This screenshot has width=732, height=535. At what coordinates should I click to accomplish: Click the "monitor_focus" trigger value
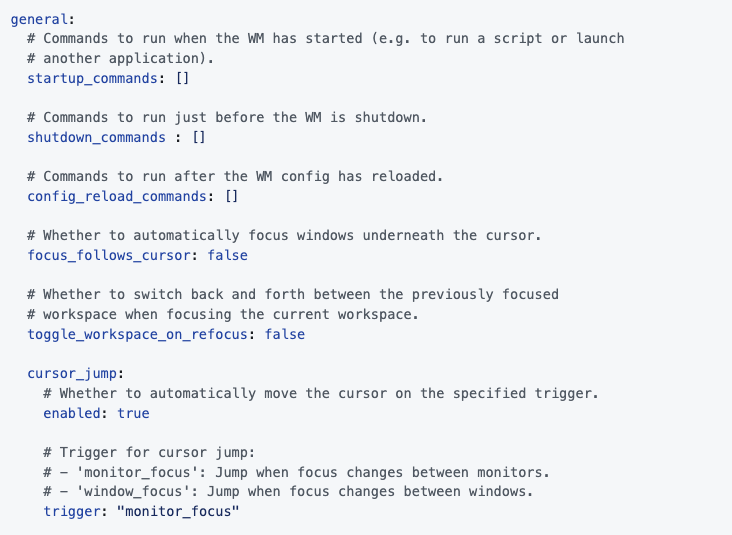pos(178,511)
